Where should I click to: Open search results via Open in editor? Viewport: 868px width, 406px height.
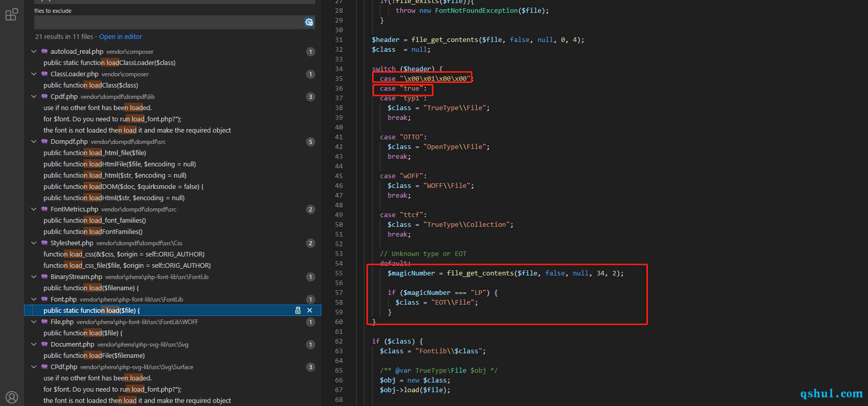120,36
